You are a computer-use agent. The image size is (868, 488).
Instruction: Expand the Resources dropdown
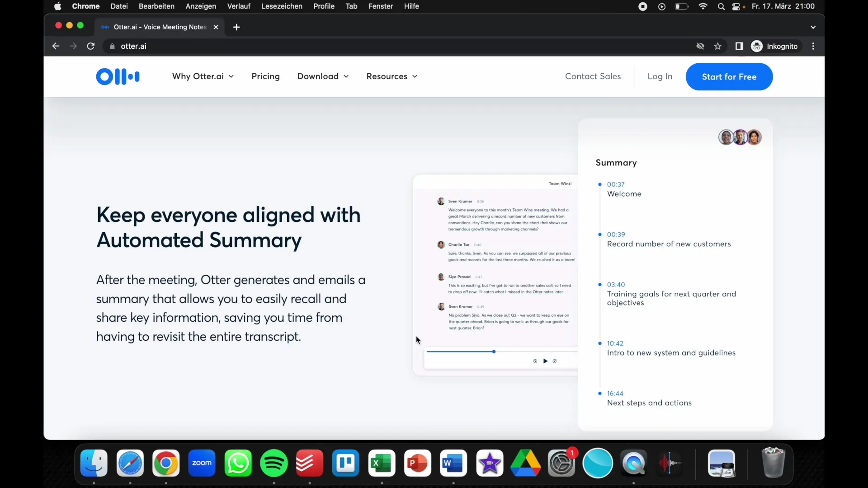point(392,76)
